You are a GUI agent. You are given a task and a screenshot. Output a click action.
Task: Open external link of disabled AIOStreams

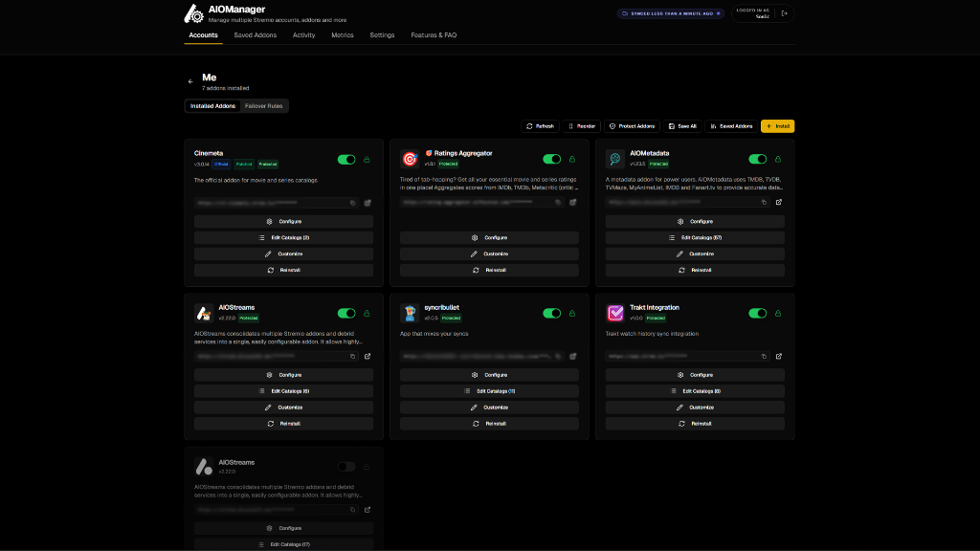click(x=367, y=510)
